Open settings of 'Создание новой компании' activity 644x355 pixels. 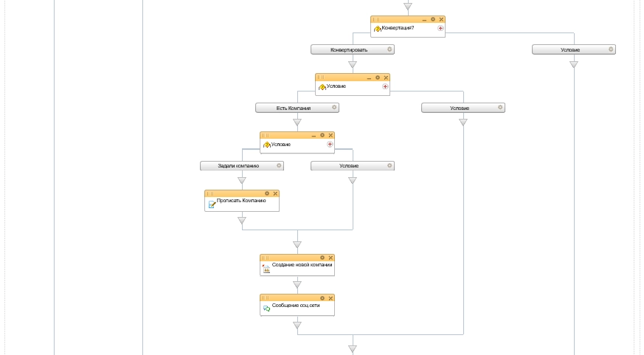pyautogui.click(x=322, y=258)
